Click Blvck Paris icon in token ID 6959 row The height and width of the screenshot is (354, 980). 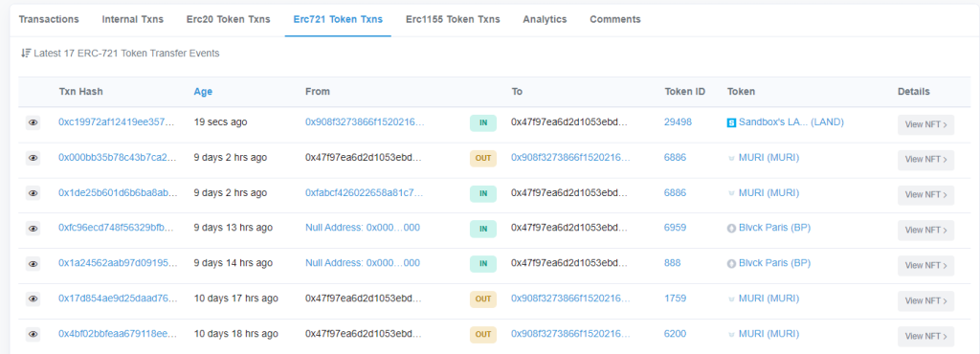tap(731, 229)
